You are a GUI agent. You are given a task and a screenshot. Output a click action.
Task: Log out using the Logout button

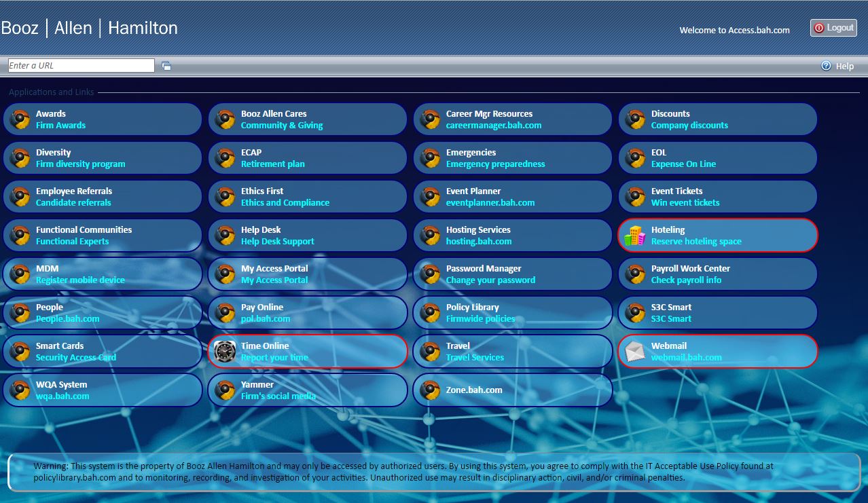(833, 28)
